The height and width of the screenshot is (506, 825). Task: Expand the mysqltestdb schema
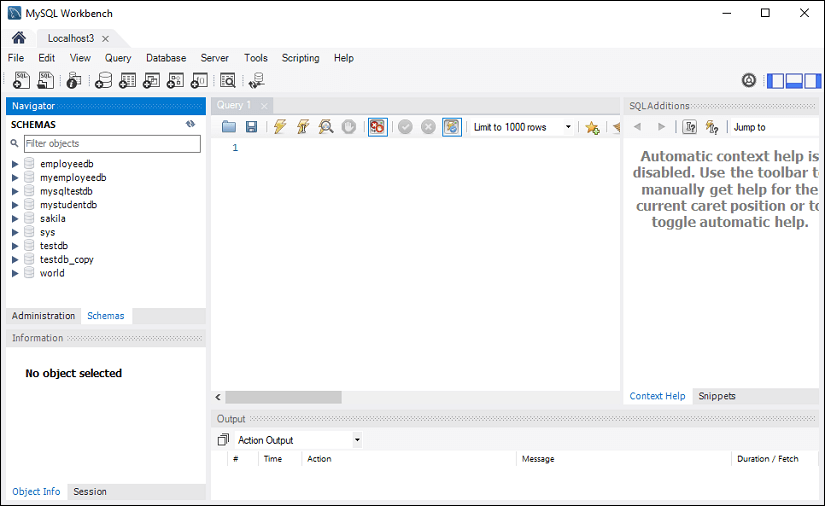point(15,191)
